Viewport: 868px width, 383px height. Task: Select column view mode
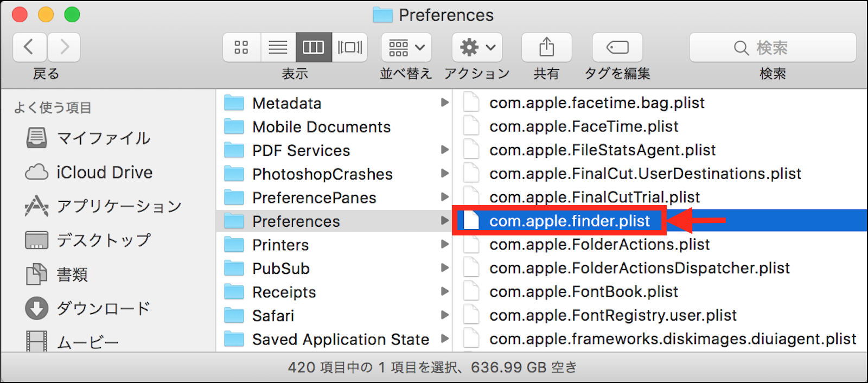tap(314, 48)
